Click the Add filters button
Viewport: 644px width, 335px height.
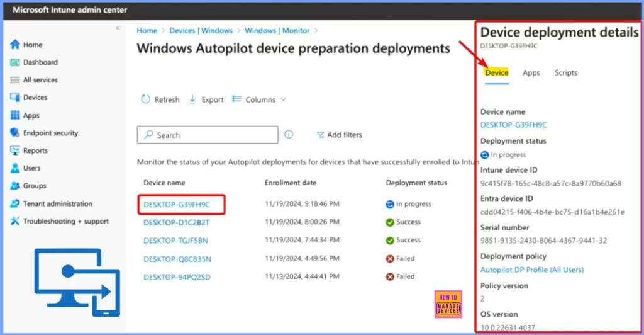[339, 135]
